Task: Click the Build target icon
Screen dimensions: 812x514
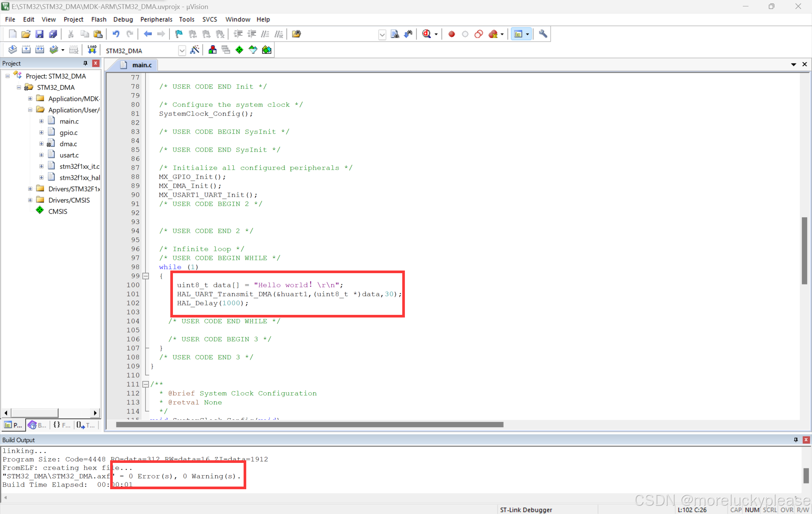Action: 26,50
